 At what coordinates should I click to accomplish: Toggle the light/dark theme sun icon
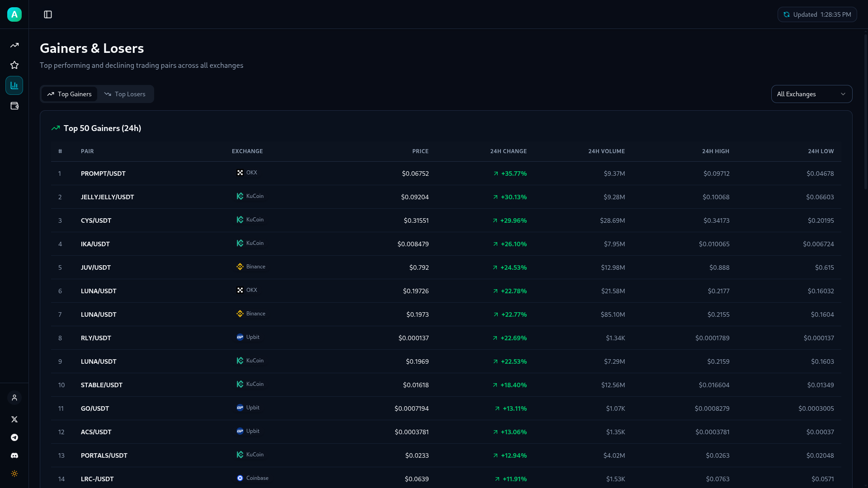[14, 474]
